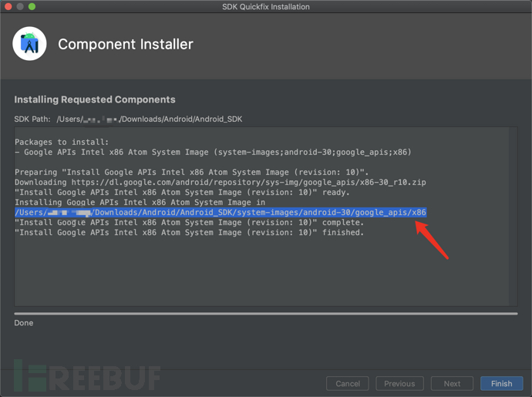Click the Android Studio logo icon

pyautogui.click(x=30, y=45)
